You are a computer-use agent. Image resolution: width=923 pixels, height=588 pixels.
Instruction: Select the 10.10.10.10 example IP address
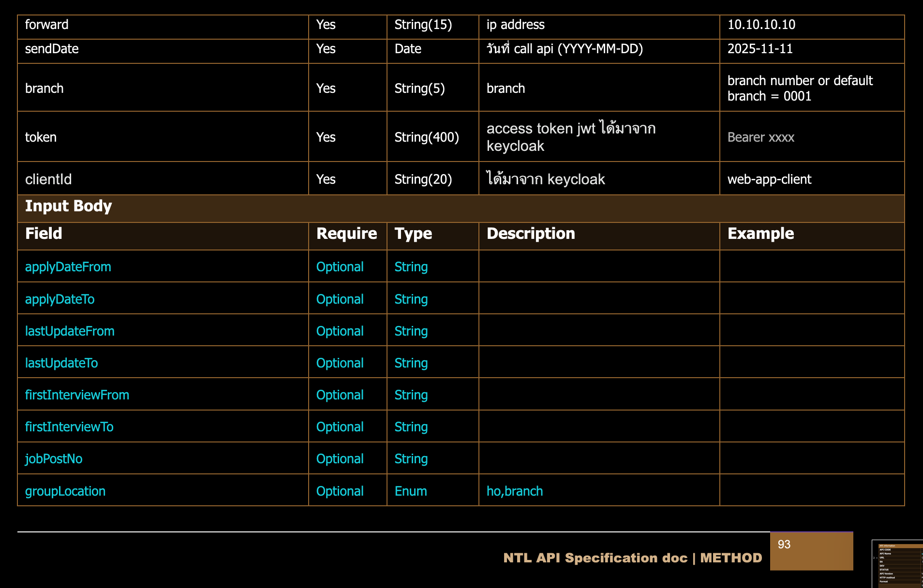point(761,25)
